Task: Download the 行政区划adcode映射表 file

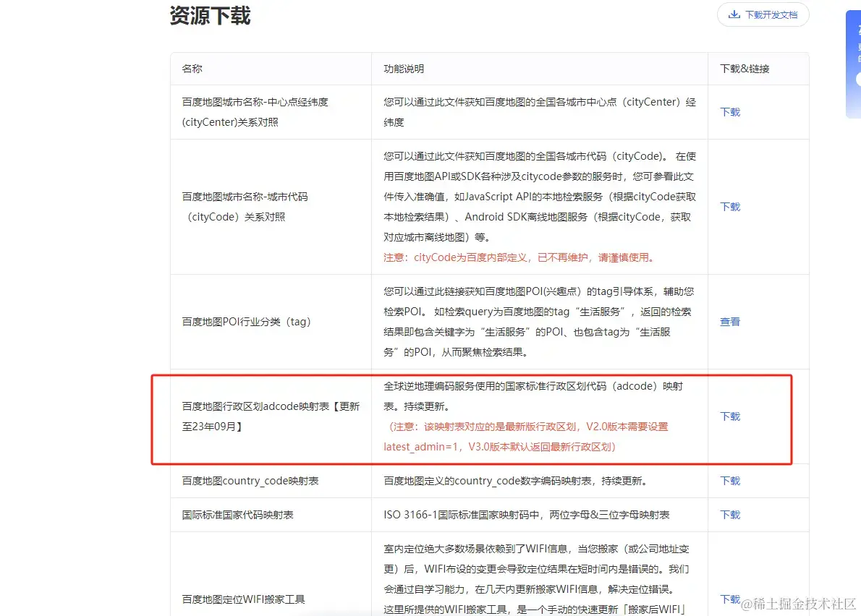Action: [730, 416]
